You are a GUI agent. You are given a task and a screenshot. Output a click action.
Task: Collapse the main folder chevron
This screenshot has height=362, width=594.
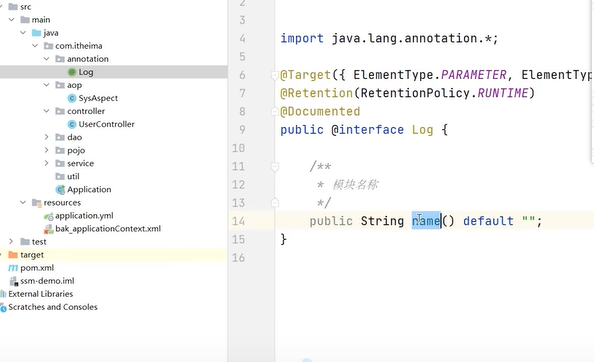tap(12, 20)
